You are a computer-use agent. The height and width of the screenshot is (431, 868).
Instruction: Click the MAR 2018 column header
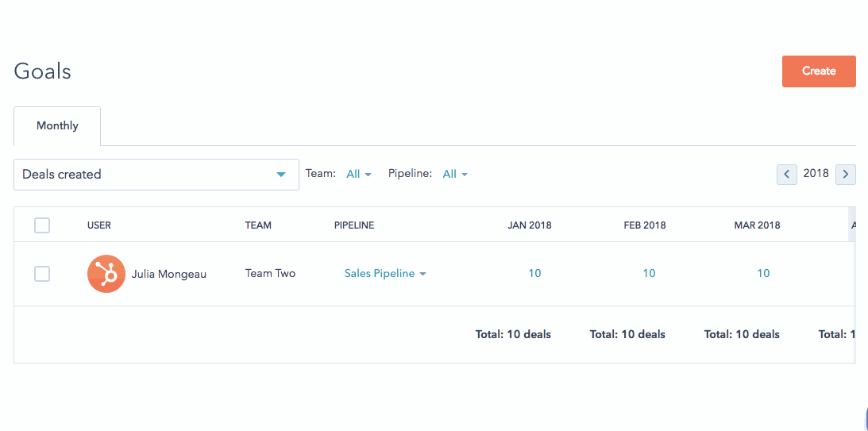[x=758, y=225]
